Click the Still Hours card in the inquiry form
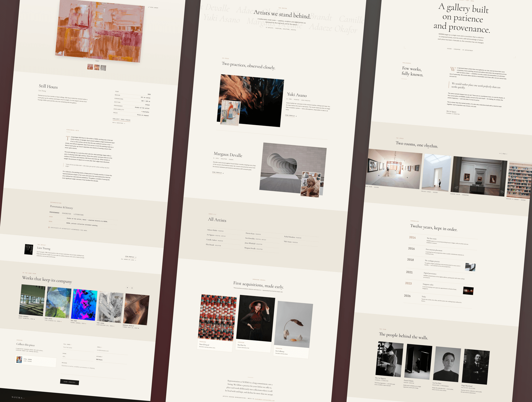The image size is (532, 402). 35,361
